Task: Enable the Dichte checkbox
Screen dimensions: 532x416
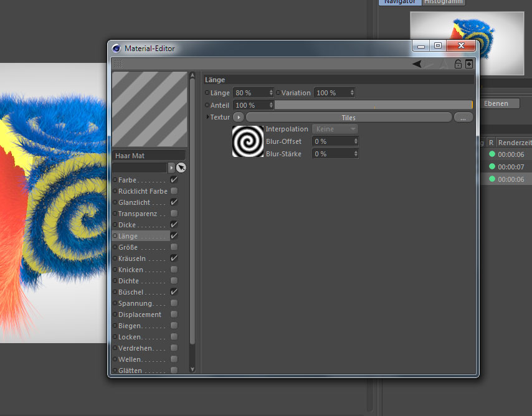Action: [x=174, y=281]
